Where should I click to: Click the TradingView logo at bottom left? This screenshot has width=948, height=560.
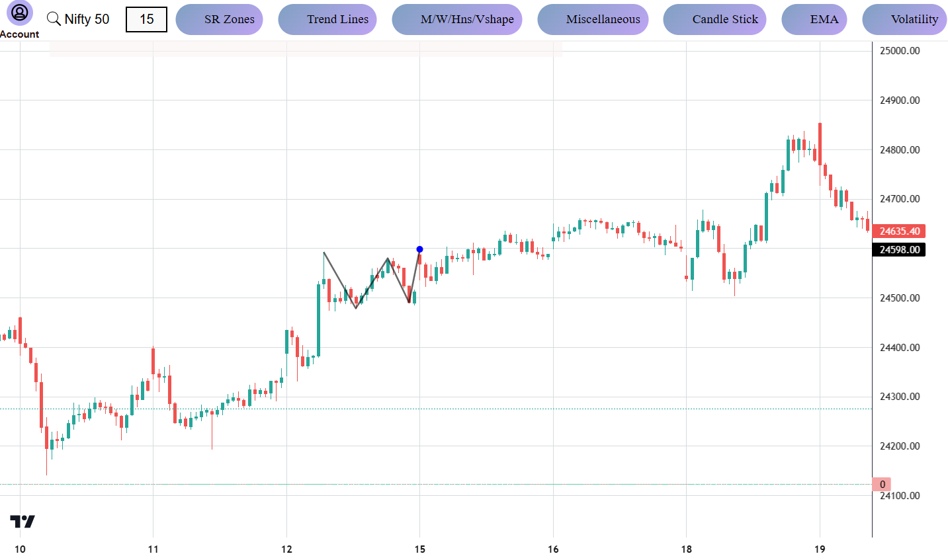22,522
